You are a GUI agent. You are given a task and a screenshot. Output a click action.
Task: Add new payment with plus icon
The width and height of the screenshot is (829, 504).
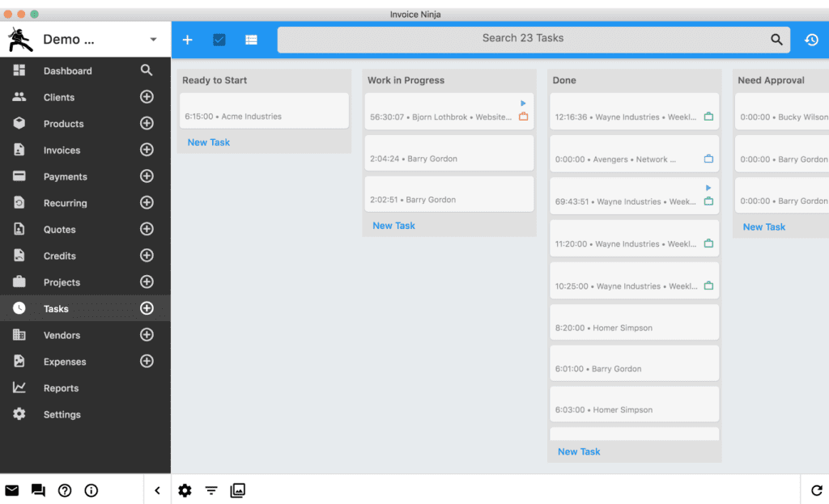pos(147,176)
